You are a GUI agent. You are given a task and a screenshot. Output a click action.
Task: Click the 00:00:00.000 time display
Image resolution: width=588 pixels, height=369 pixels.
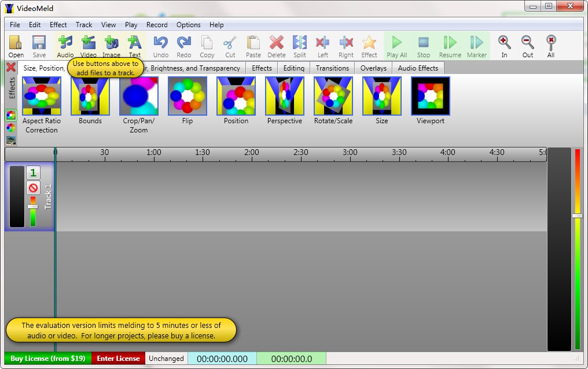[222, 359]
